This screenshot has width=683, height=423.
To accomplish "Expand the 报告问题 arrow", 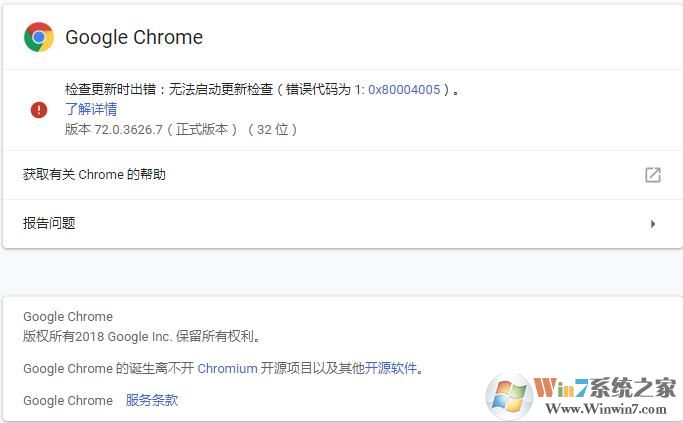I will [652, 224].
